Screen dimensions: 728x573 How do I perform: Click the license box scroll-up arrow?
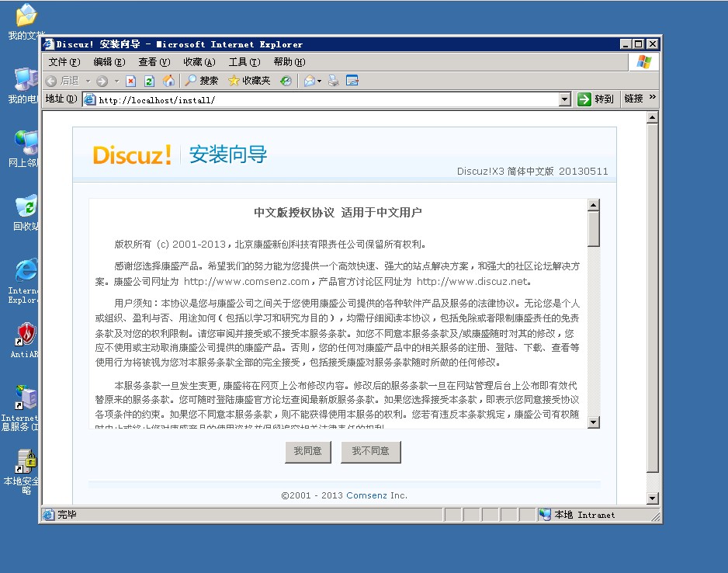(x=594, y=205)
